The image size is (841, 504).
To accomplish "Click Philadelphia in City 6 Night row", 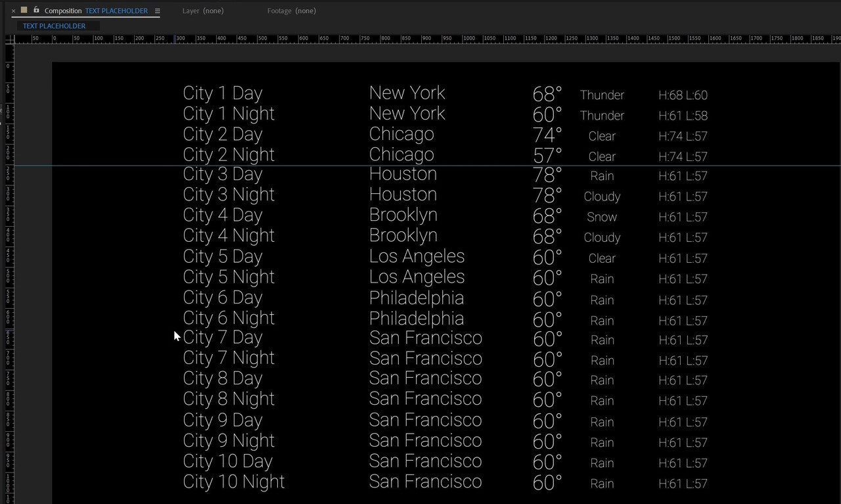I will point(417,319).
